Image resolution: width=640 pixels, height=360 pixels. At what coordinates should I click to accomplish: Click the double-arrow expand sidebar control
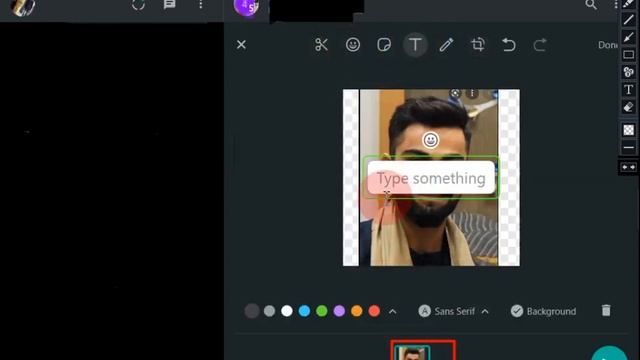[629, 167]
